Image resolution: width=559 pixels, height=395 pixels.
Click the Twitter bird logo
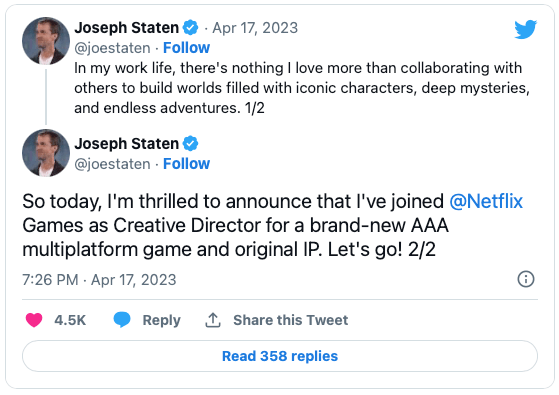525,29
